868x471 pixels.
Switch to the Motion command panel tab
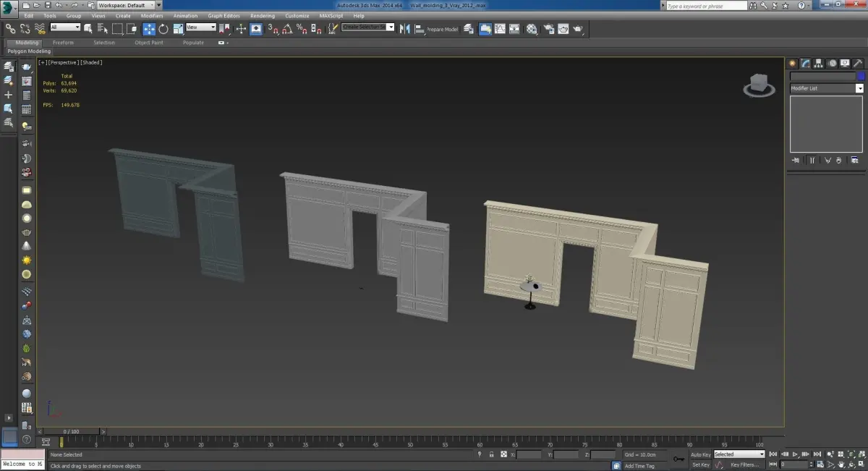point(832,63)
